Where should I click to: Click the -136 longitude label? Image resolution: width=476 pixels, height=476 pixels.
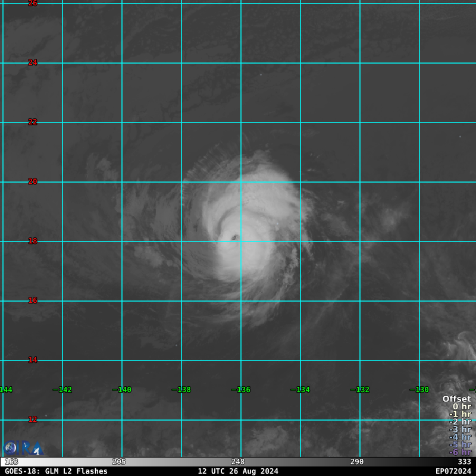pos(241,390)
